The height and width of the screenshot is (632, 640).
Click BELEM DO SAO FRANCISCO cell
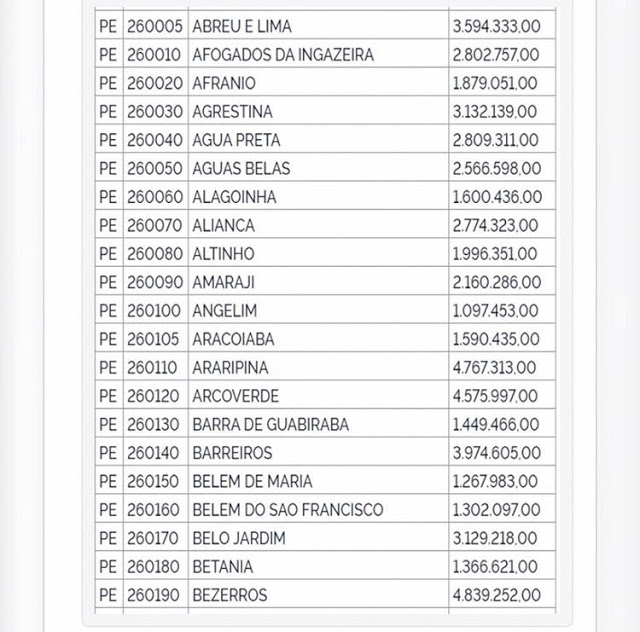pyautogui.click(x=287, y=510)
